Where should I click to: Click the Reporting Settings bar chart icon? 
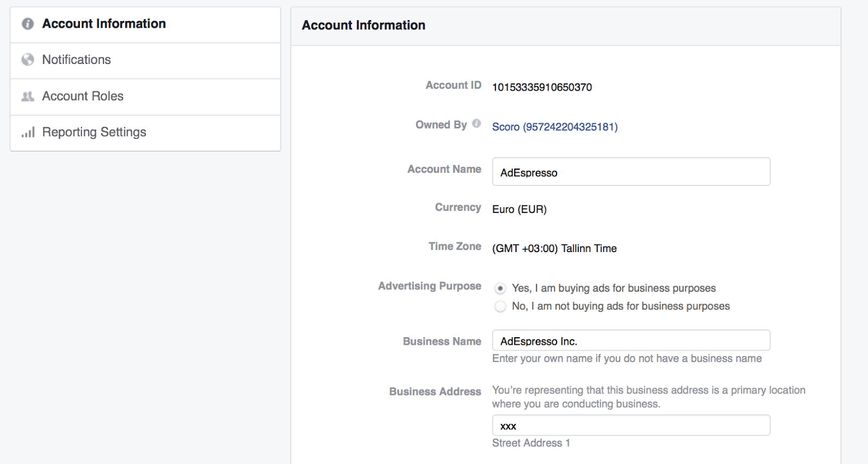pyautogui.click(x=28, y=132)
